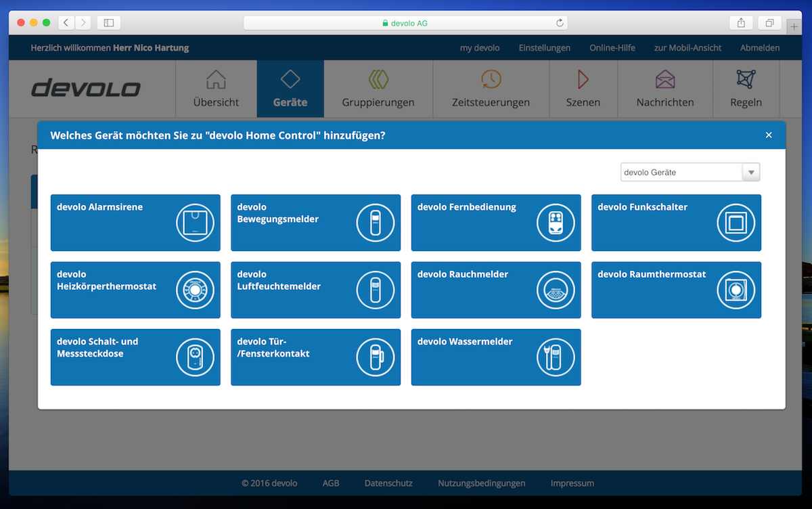
Task: Click the welcome text Herr Nico Hartung
Action: coord(151,48)
